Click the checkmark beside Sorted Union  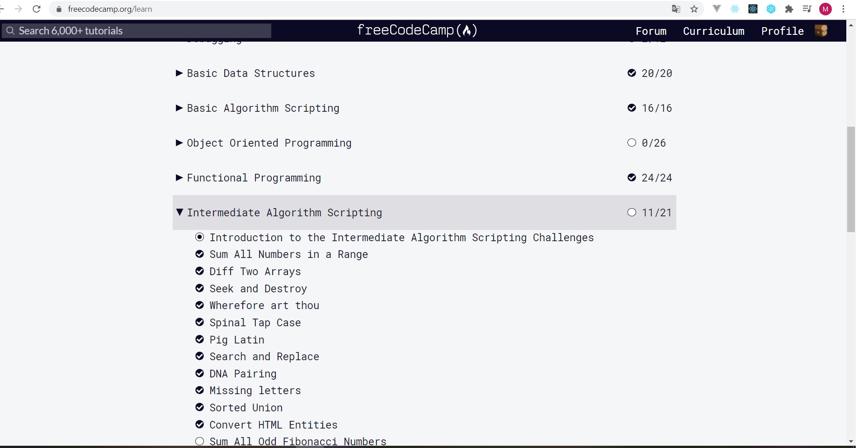[x=199, y=407]
